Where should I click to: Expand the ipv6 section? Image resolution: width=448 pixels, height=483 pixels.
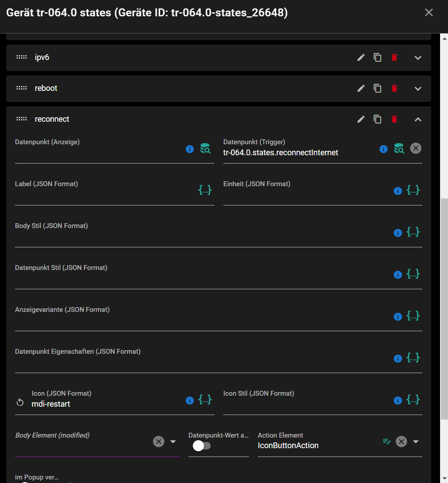(418, 58)
